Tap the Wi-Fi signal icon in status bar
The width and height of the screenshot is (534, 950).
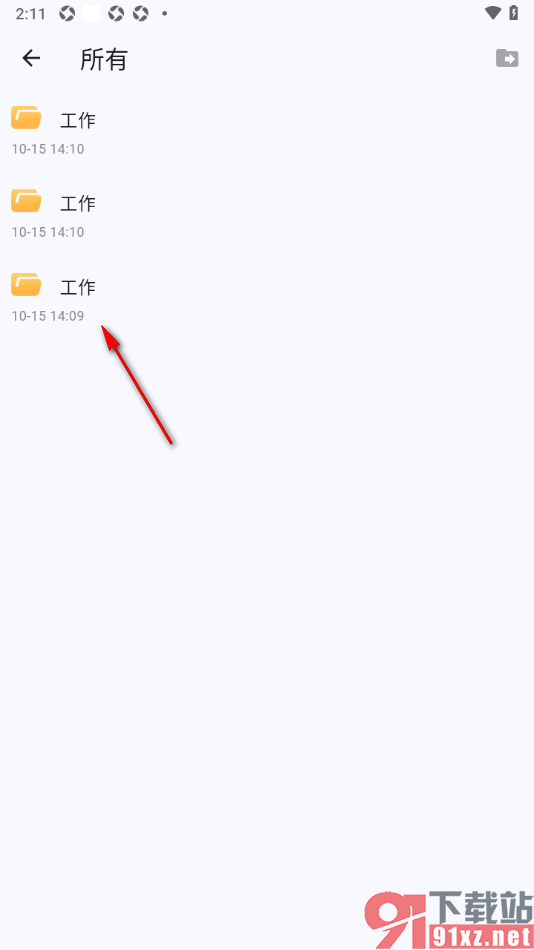tap(493, 13)
